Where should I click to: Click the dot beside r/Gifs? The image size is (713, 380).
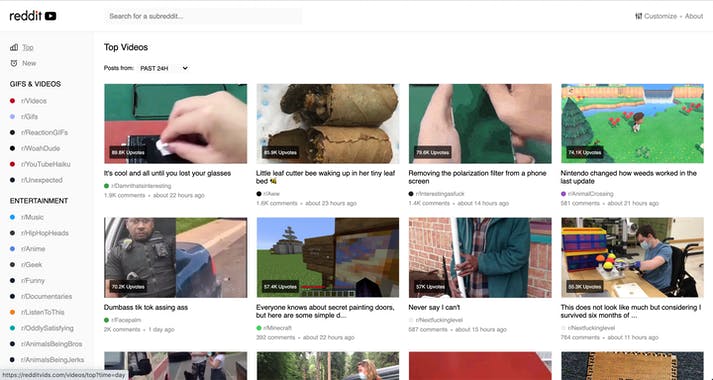pyautogui.click(x=12, y=117)
